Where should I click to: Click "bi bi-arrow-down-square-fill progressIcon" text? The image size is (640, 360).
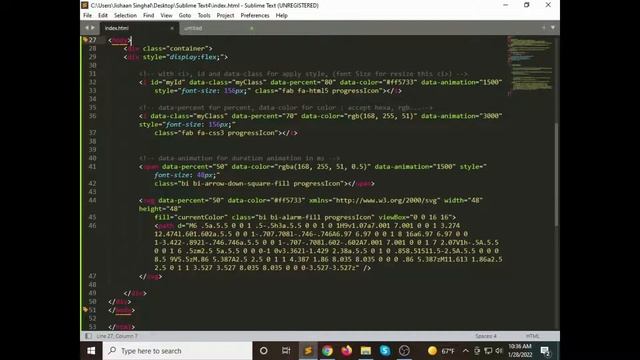pyautogui.click(x=260, y=184)
